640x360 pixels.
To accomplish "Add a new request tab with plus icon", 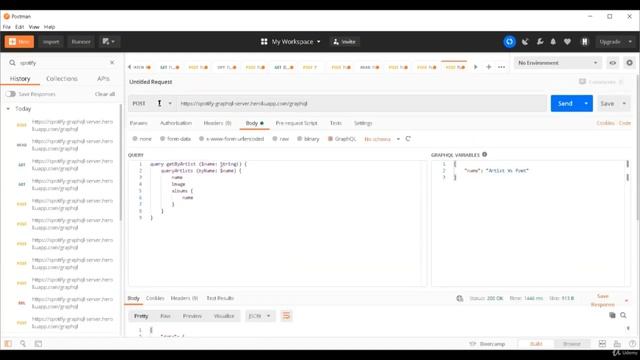I will pos(489,67).
